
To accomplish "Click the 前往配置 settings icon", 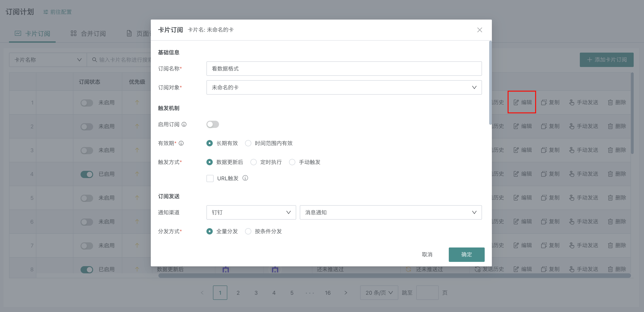I will (x=46, y=12).
